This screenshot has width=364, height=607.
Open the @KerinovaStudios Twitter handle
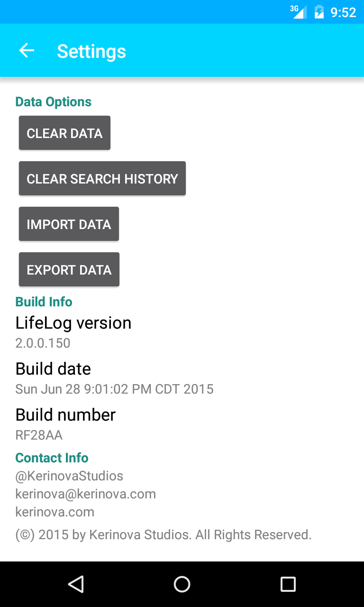[x=69, y=476]
